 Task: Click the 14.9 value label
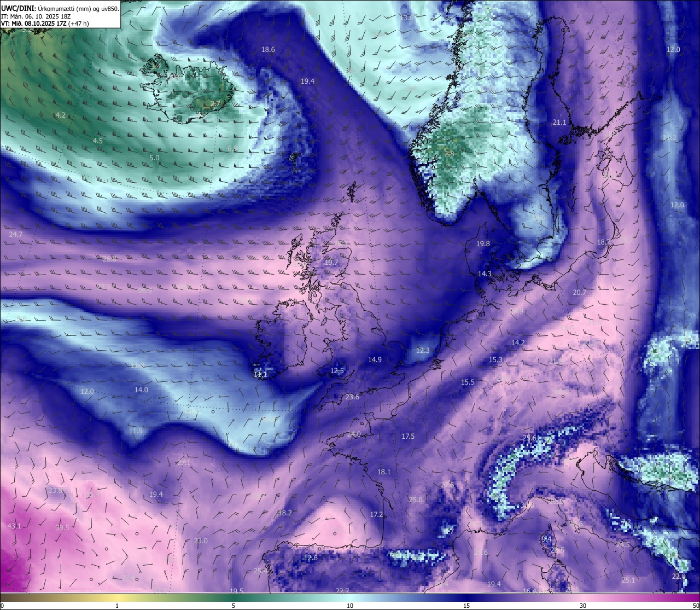pyautogui.click(x=375, y=360)
